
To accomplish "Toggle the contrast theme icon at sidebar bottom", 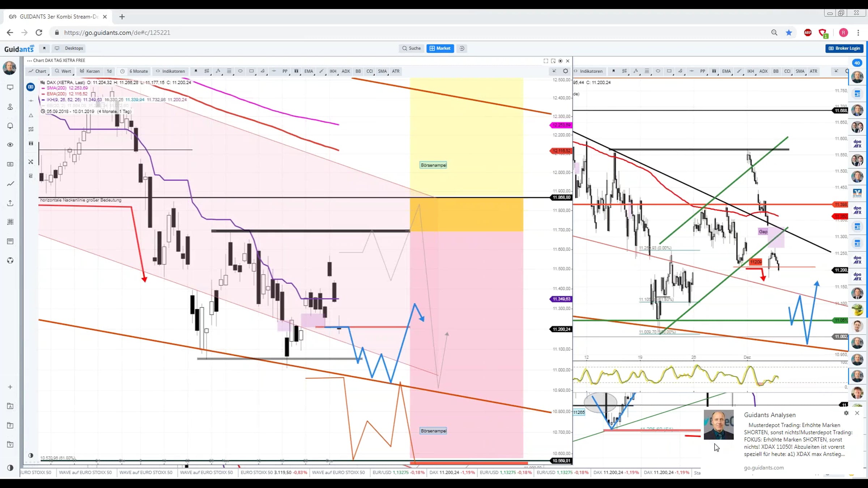I will (x=10, y=468).
